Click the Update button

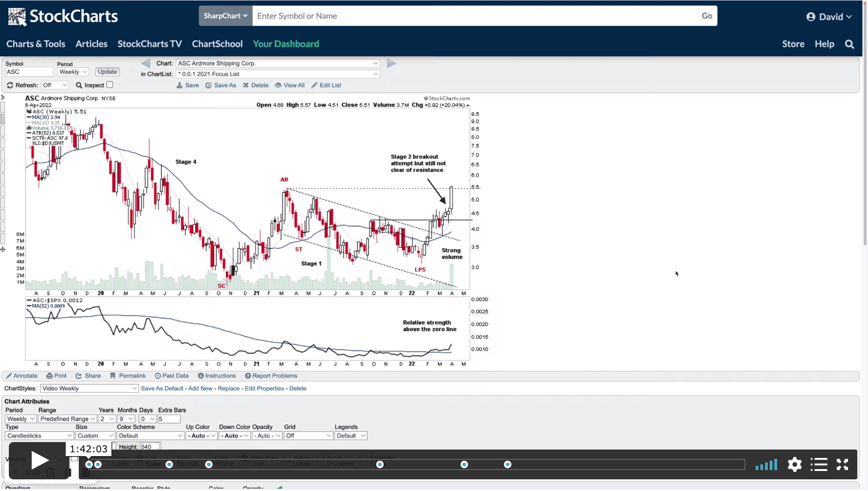107,72
